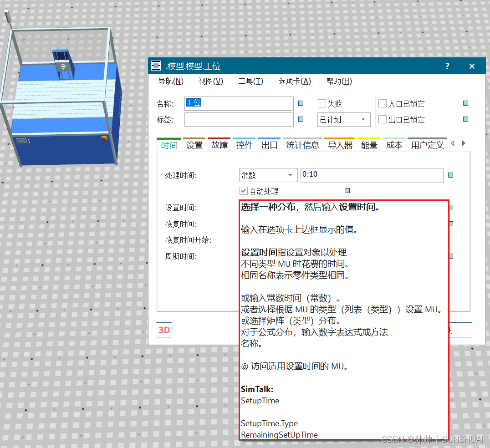Screen dimensions: 490x448
Task: Toggle inheritance square next to 标签 field
Action: pos(301,119)
